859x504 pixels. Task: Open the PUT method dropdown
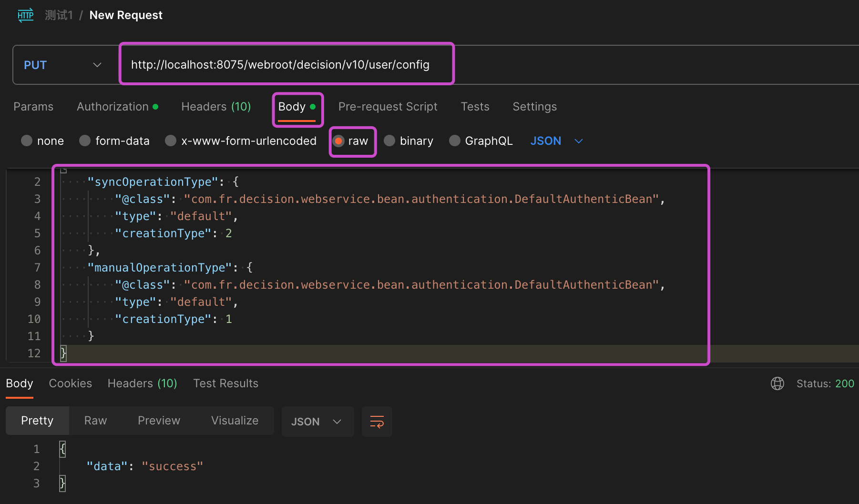[x=63, y=65]
